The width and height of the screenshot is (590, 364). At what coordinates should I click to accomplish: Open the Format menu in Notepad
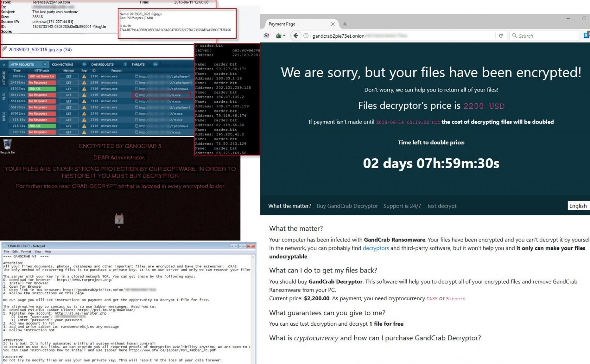tap(26, 252)
